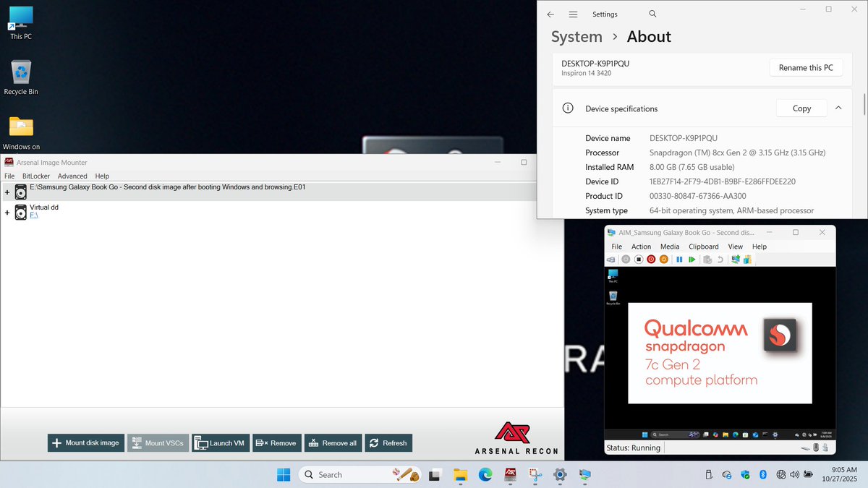Click the Launch VM button

[x=221, y=443]
